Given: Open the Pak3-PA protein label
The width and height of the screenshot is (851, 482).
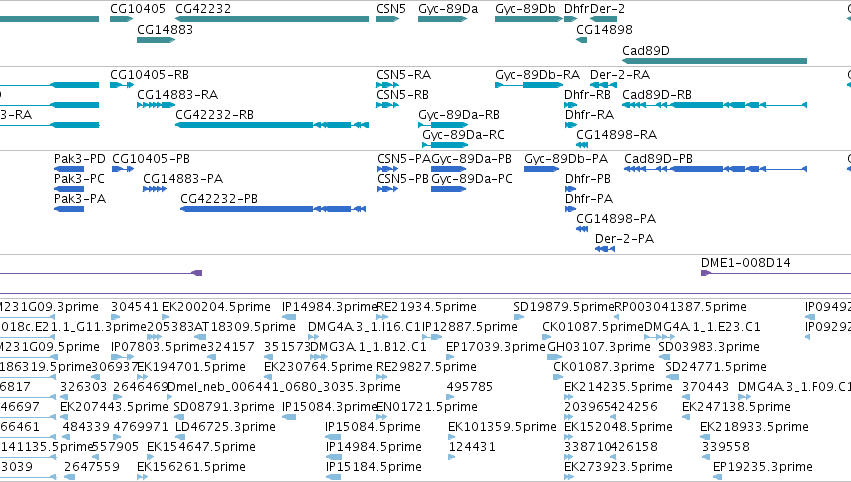Looking at the screenshot, I should 80,199.
